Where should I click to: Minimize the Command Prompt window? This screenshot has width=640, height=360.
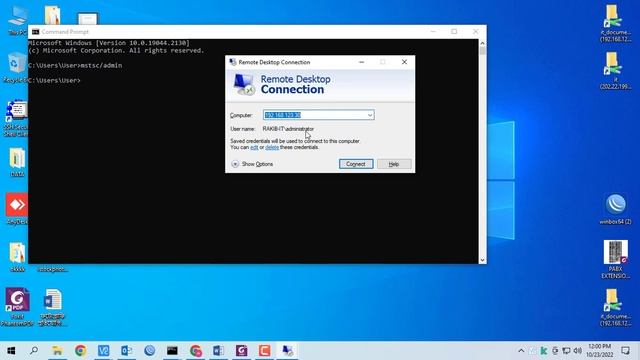pos(433,31)
